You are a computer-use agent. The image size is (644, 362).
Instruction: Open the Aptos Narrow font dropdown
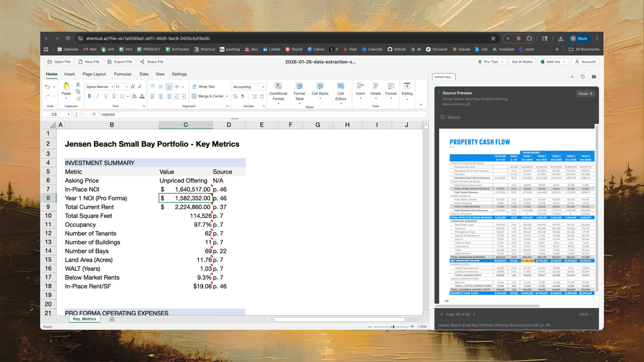(x=99, y=86)
